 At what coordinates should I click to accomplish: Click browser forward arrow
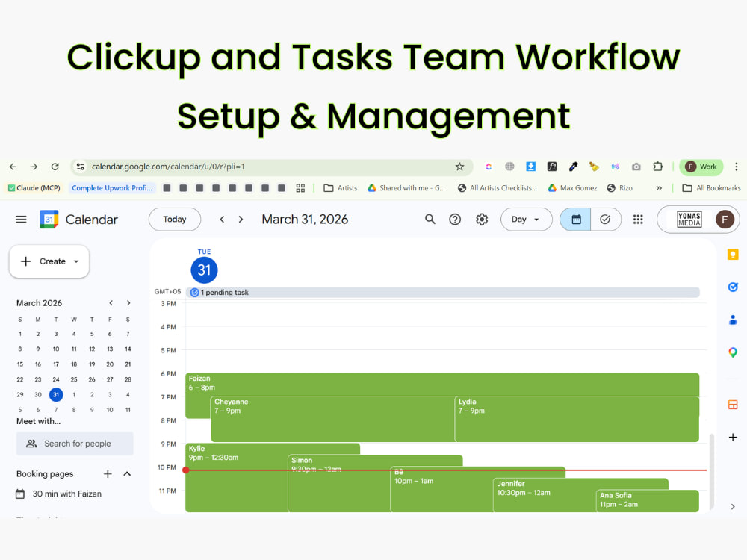[34, 167]
